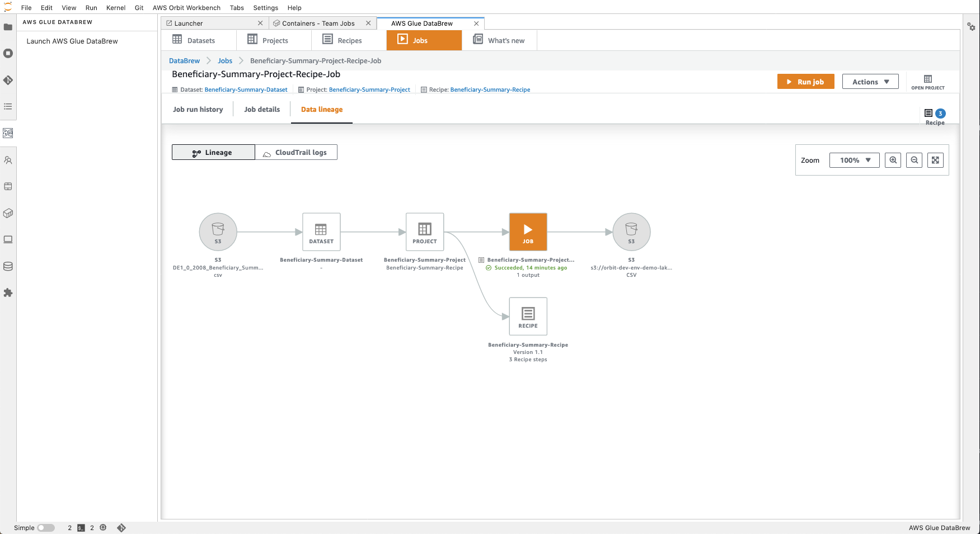Viewport: 980px width, 534px height.
Task: Select the DATASET lineage node
Action: pyautogui.click(x=321, y=231)
